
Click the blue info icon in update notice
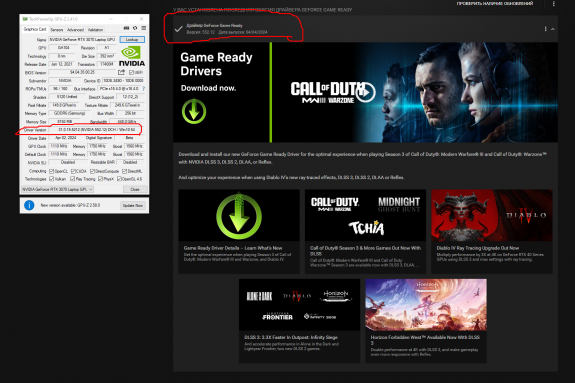click(29, 205)
